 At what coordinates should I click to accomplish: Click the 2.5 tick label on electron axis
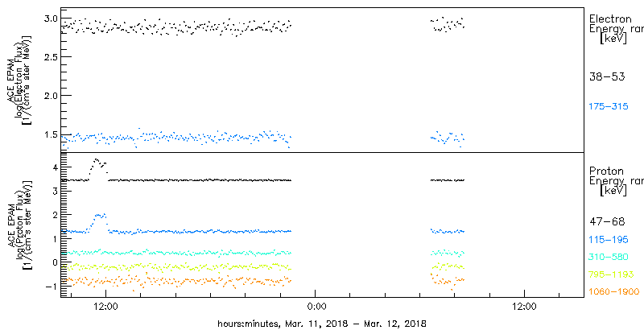[x=49, y=56]
